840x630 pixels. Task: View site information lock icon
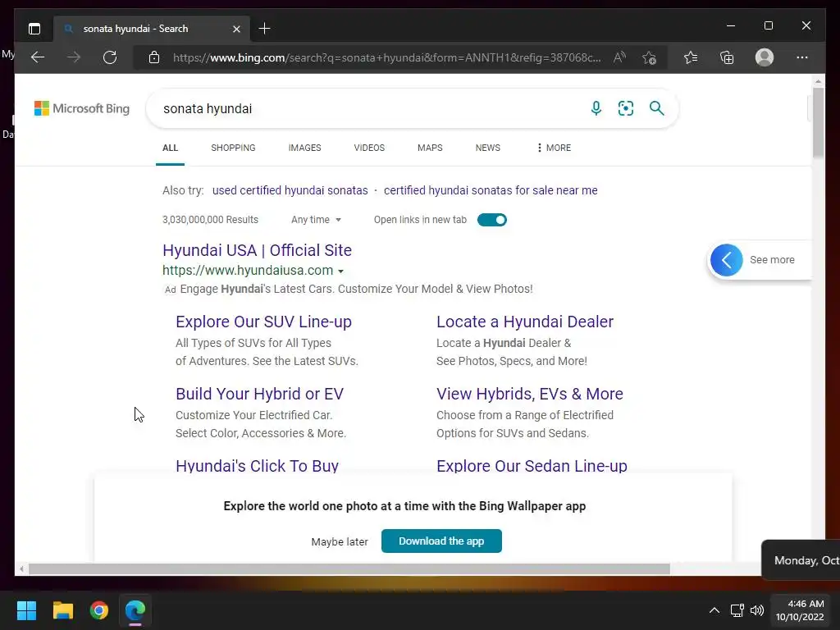154,57
